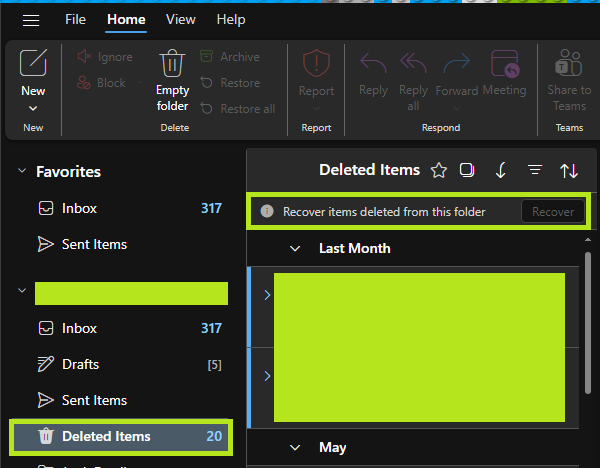The width and height of the screenshot is (600, 468).
Task: Select the Deleted Items folder
Action: [121, 436]
